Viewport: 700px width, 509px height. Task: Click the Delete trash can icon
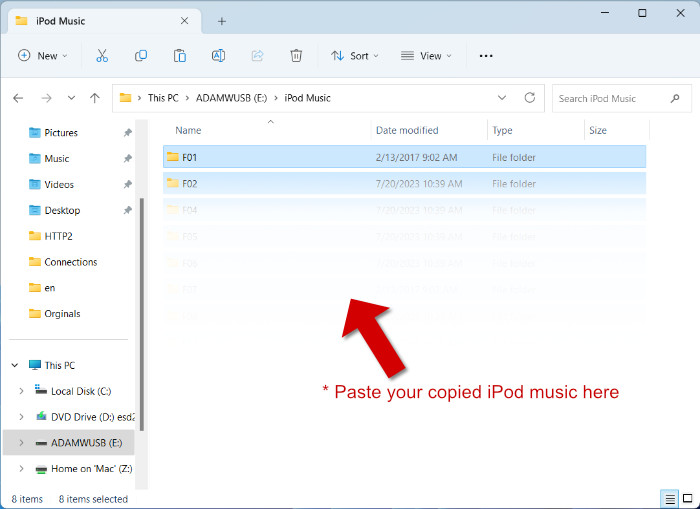[x=296, y=56]
